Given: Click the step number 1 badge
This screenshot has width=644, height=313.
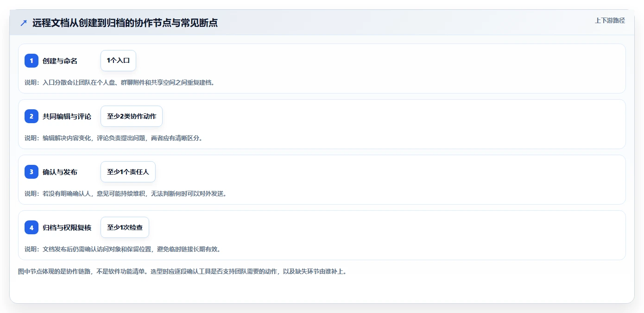Looking at the screenshot, I should pyautogui.click(x=32, y=61).
